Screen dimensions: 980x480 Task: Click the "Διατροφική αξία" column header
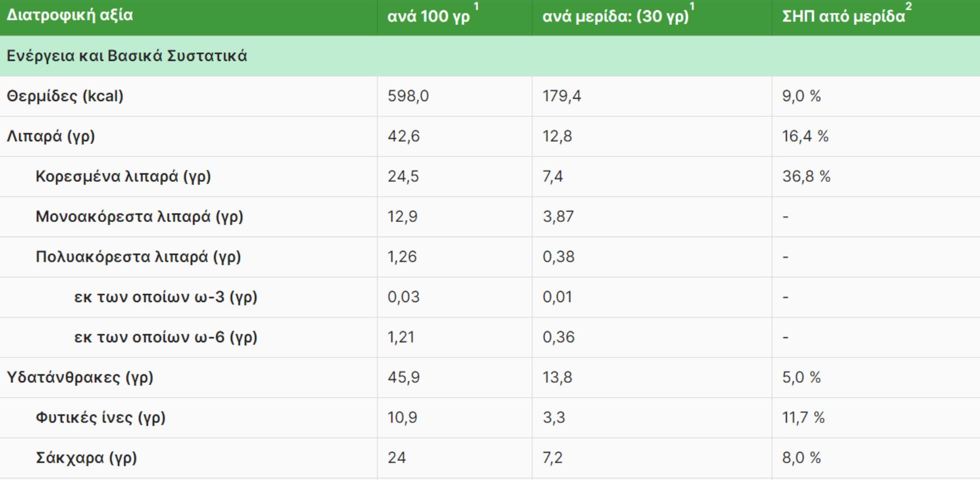click(x=70, y=15)
